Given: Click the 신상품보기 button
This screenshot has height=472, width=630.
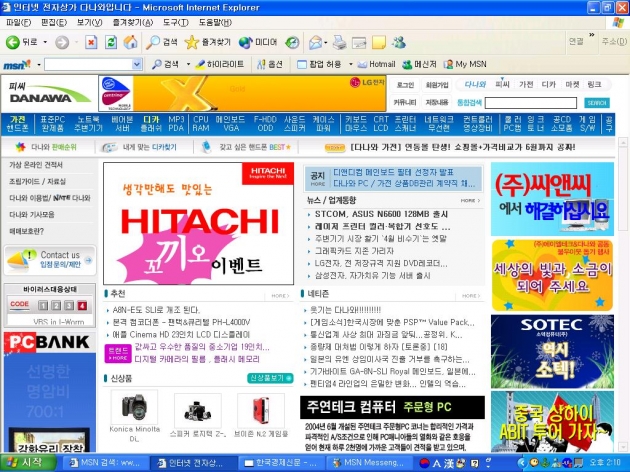Looking at the screenshot, I should coord(270,378).
